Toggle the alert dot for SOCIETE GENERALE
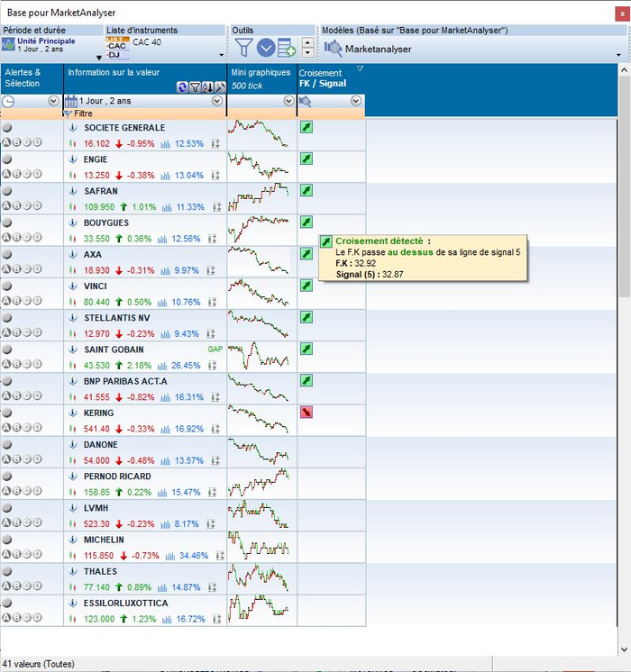This screenshot has height=672, width=631. (7, 127)
